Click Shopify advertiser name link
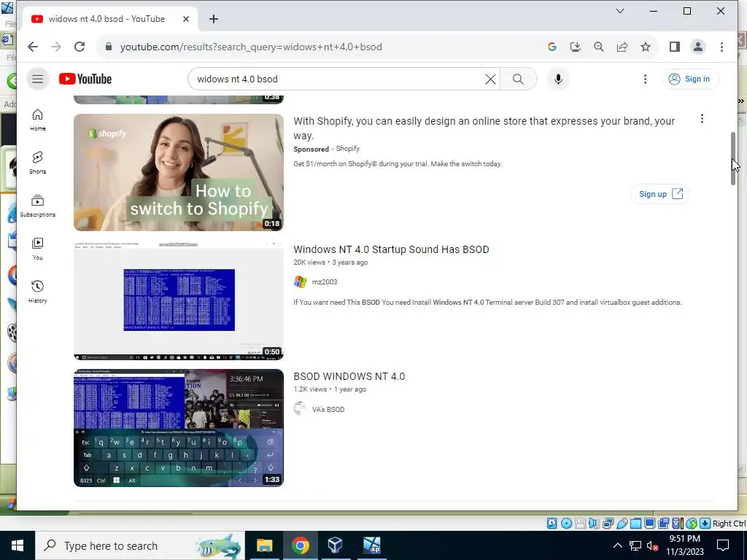The image size is (747, 560). click(348, 149)
